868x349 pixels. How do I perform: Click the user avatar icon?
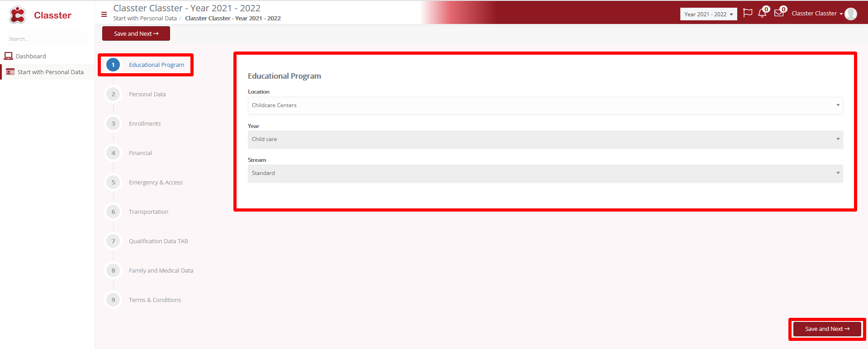pos(851,14)
